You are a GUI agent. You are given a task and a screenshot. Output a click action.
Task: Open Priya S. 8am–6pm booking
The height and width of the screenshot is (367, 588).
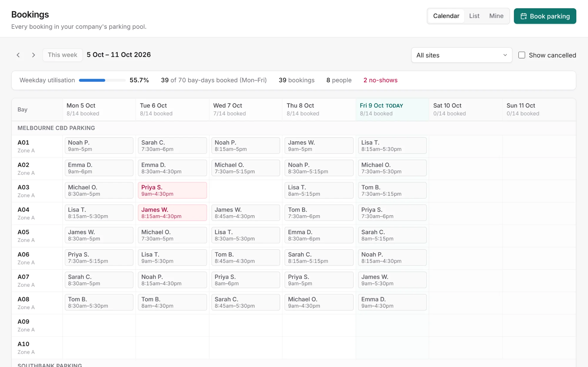(x=245, y=280)
